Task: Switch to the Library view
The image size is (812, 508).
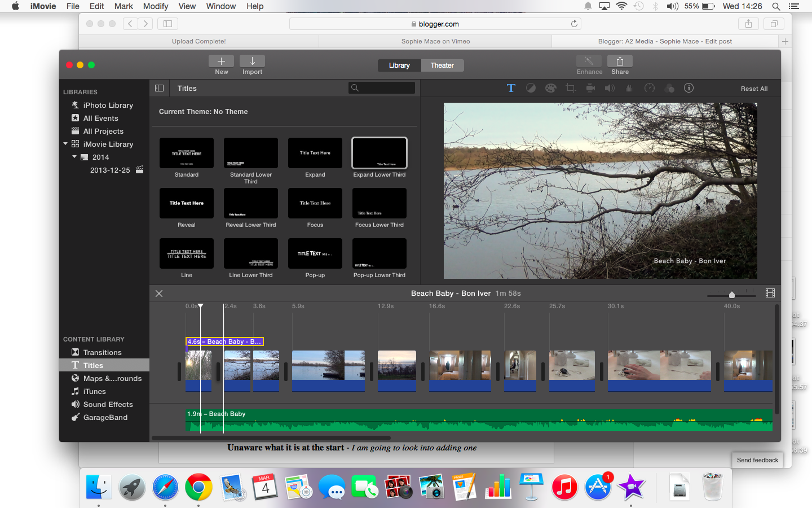Action: 399,65
